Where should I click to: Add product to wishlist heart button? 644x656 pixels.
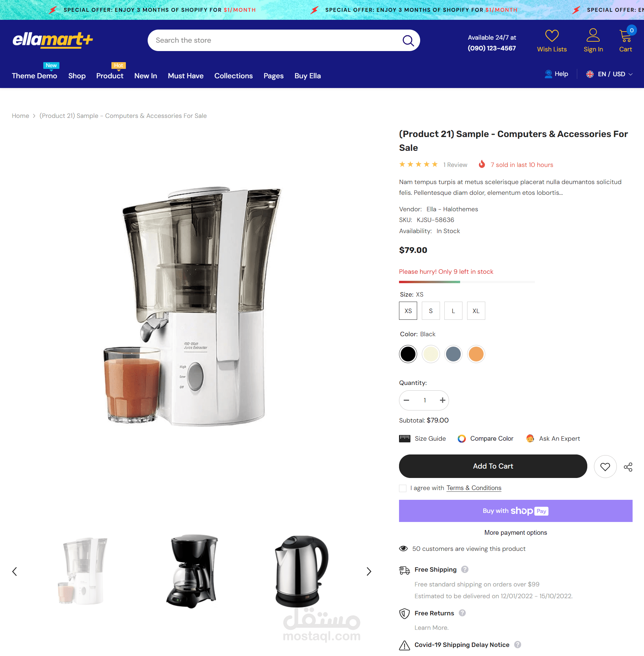605,467
